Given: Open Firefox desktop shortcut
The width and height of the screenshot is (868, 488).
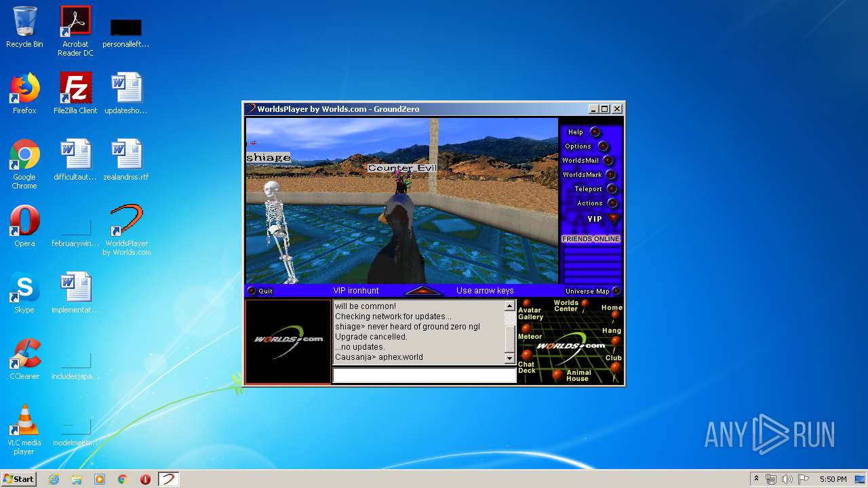Looking at the screenshot, I should [24, 94].
